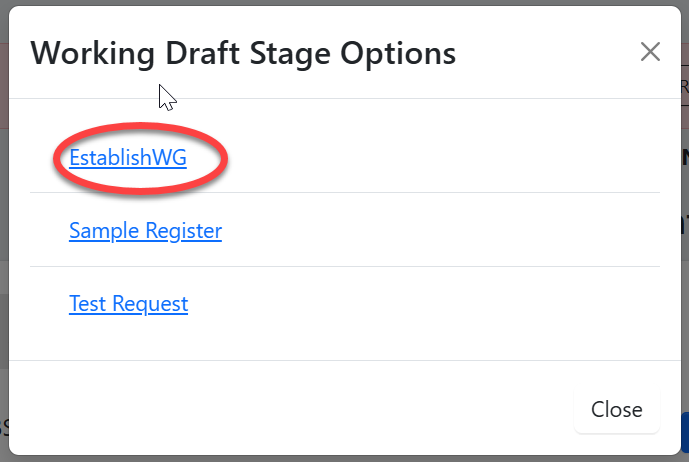Image resolution: width=689 pixels, height=462 pixels.
Task: Choose the last stage option, Test Request
Action: [x=128, y=303]
